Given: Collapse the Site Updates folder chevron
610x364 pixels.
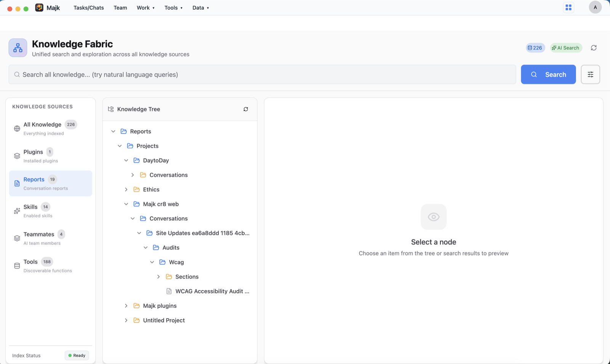Looking at the screenshot, I should point(139,233).
